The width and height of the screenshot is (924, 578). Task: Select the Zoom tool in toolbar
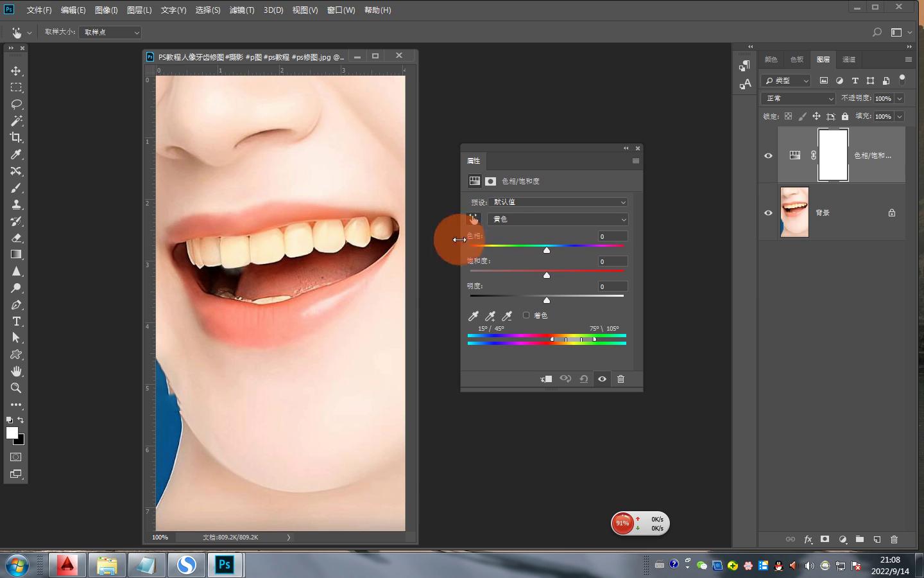[x=16, y=388]
